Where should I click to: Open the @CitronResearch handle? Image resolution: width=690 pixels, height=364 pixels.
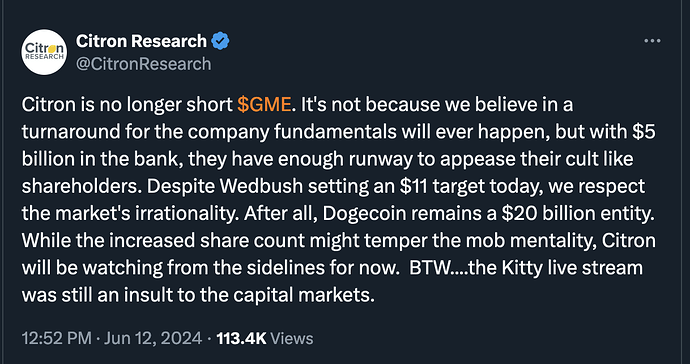pyautogui.click(x=143, y=64)
